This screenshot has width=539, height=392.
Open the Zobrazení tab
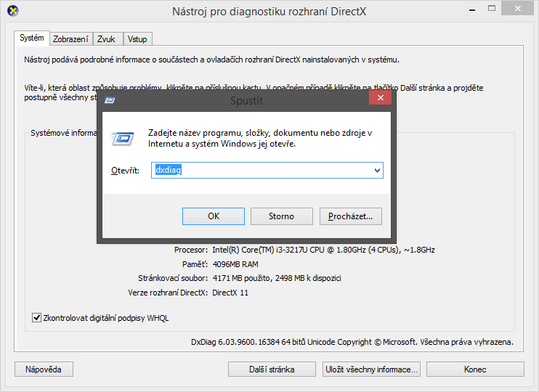click(x=70, y=39)
